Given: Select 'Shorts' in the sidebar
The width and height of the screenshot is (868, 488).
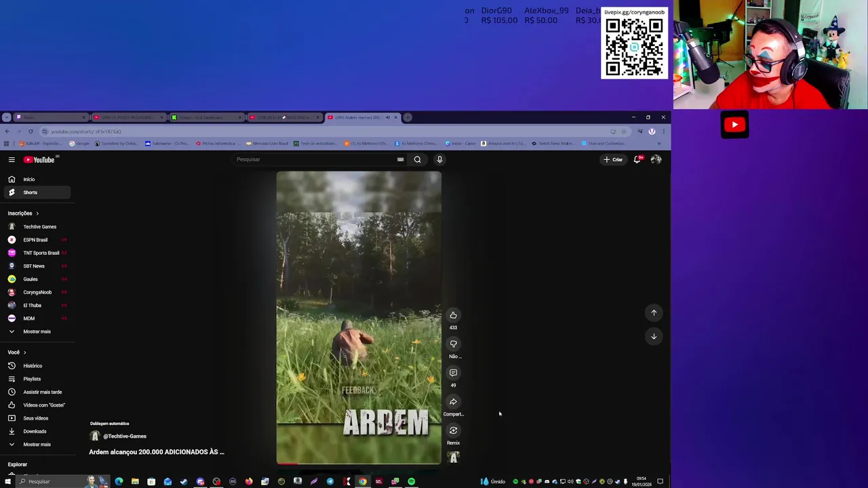Looking at the screenshot, I should point(37,192).
